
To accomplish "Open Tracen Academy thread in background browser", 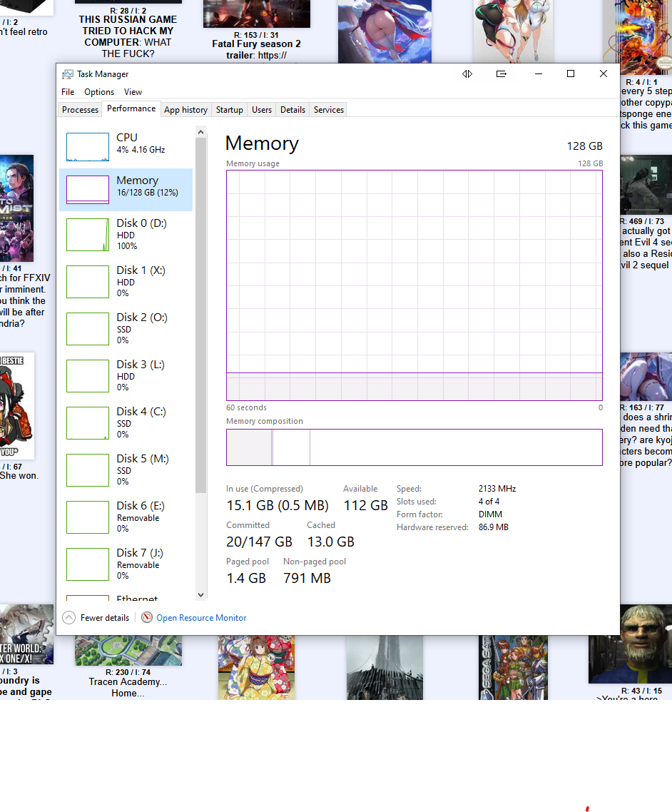I will (x=128, y=687).
